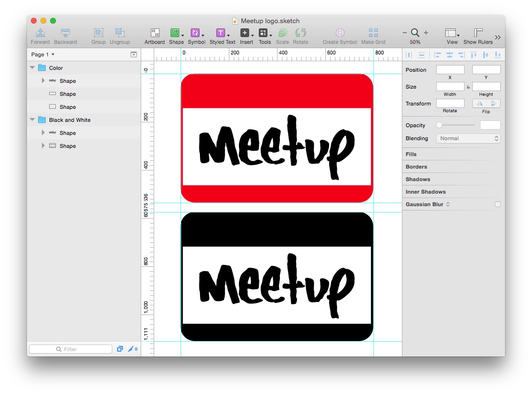The width and height of the screenshot is (532, 395).
Task: Toggle the size proportions lock
Action: pyautogui.click(x=468, y=87)
